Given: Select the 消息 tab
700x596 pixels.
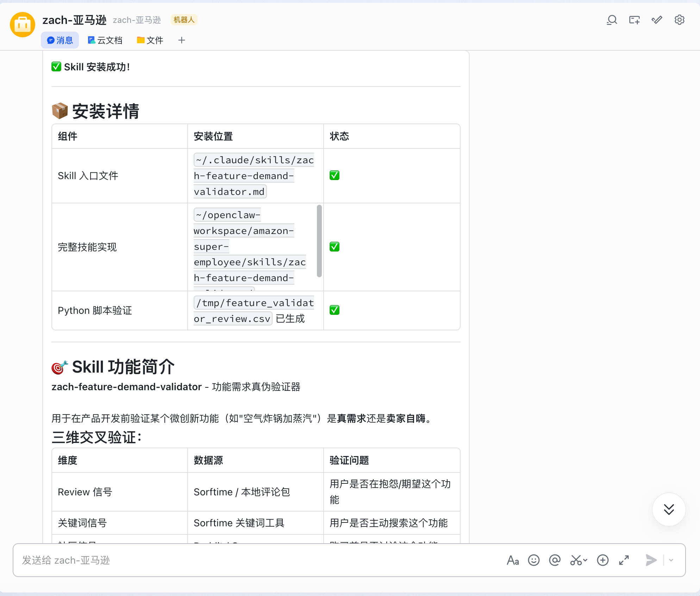Looking at the screenshot, I should tap(60, 40).
